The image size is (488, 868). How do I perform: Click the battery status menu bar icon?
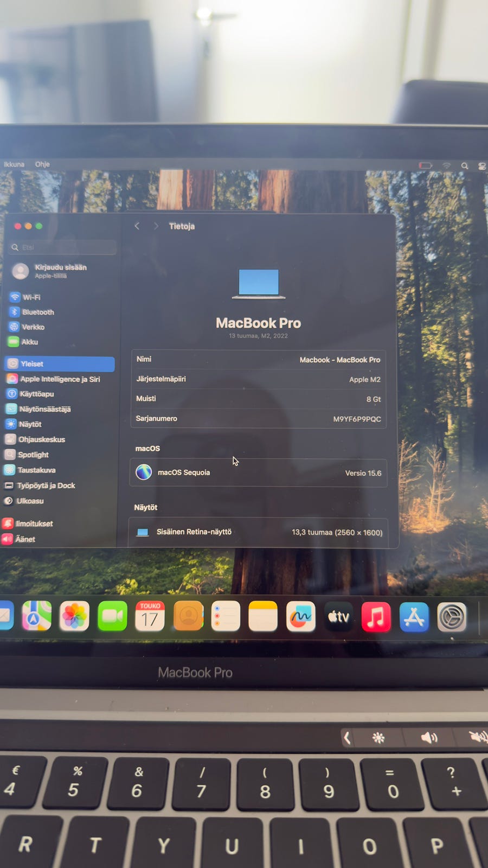425,165
